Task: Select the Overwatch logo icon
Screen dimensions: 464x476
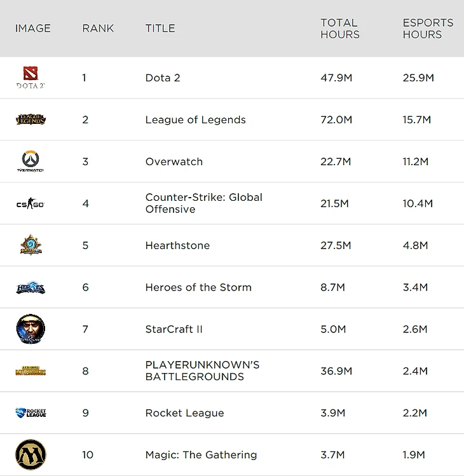Action: tap(31, 161)
